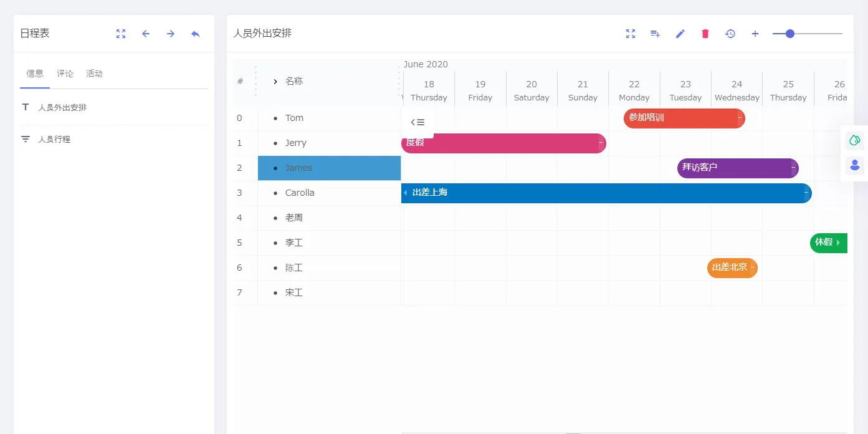Select the Carolla row name

(300, 193)
